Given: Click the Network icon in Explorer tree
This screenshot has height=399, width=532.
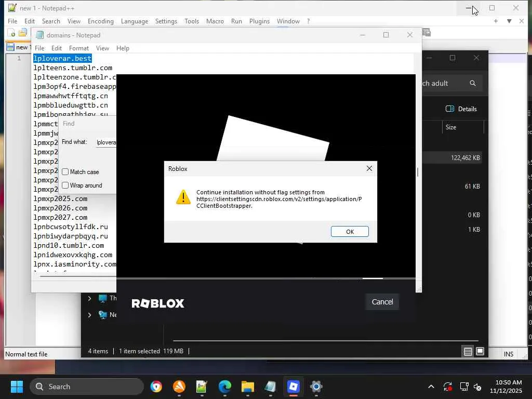Looking at the screenshot, I should 102,315.
